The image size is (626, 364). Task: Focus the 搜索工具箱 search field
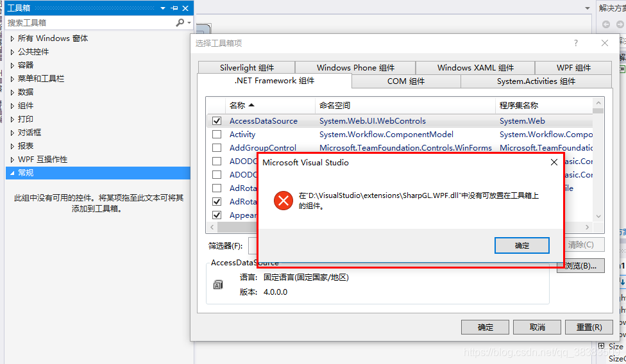pos(90,22)
